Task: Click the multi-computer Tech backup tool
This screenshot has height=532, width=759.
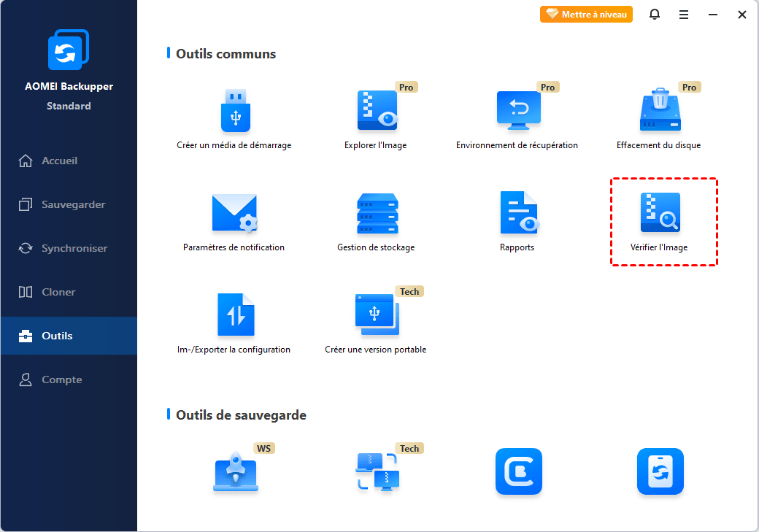Action: tap(378, 471)
